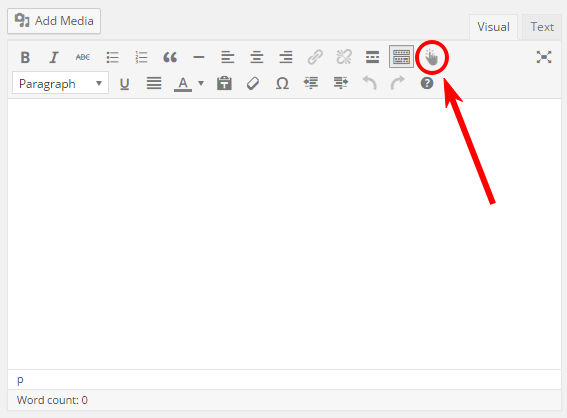This screenshot has width=567, height=418.
Task: Apply strikethrough formatting
Action: coord(83,57)
